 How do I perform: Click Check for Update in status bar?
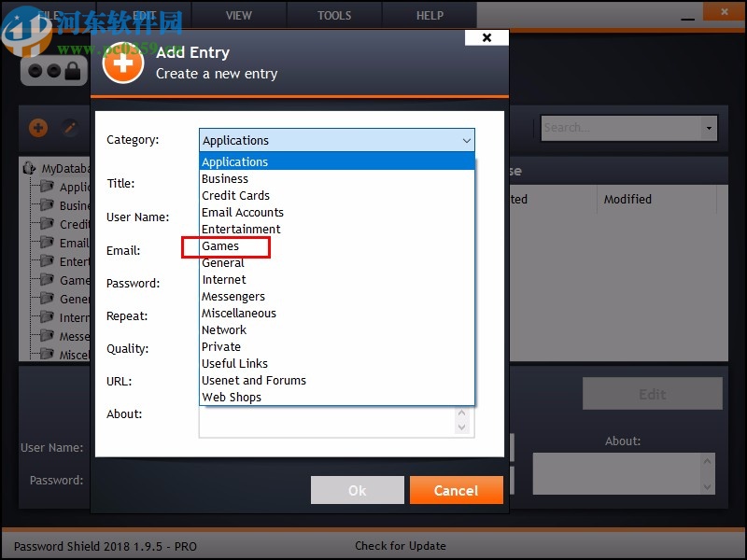click(401, 546)
